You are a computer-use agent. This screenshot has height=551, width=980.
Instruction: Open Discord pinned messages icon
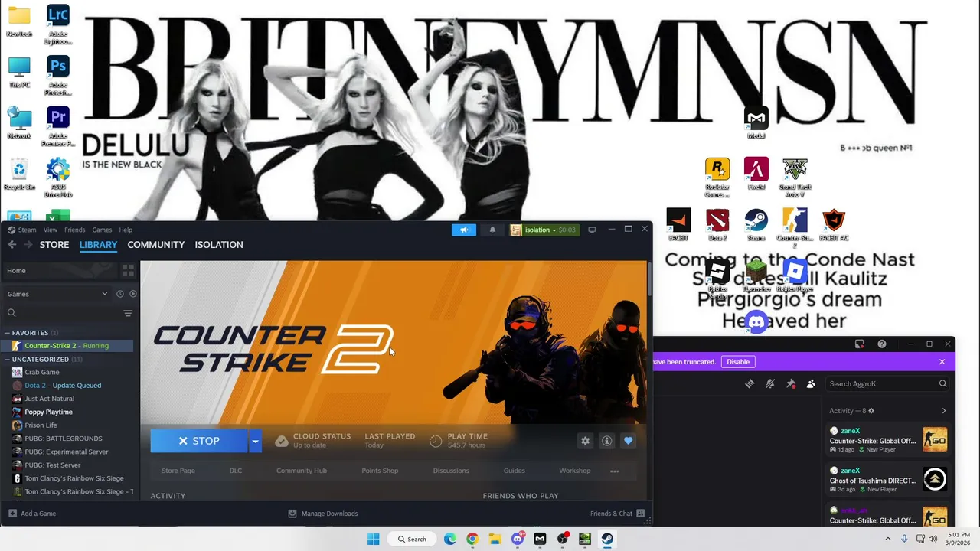tap(791, 383)
